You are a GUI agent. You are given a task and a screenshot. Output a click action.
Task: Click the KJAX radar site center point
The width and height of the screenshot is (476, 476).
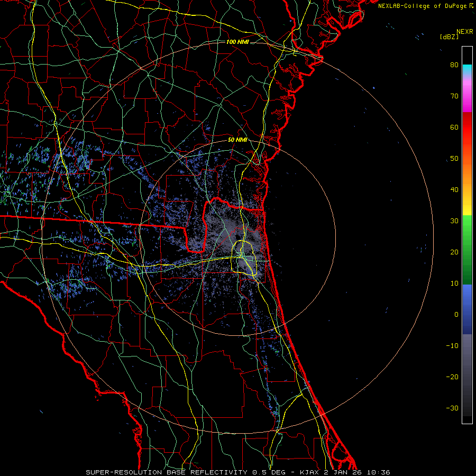[237, 237]
